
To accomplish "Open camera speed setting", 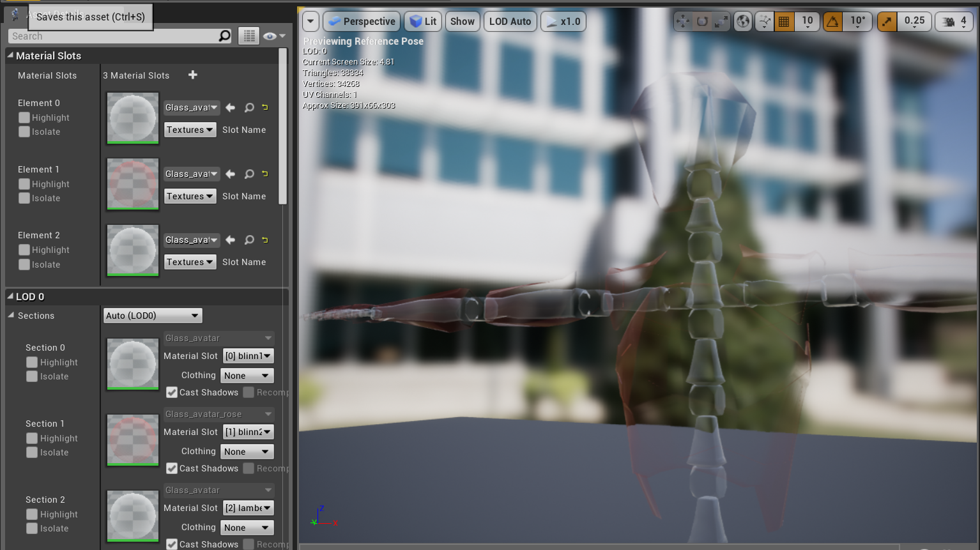I will [954, 21].
